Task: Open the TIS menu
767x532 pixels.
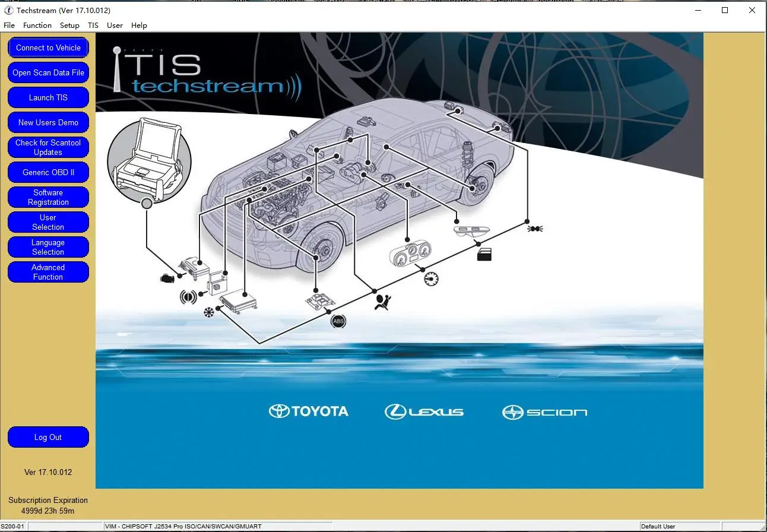Action: coord(93,26)
